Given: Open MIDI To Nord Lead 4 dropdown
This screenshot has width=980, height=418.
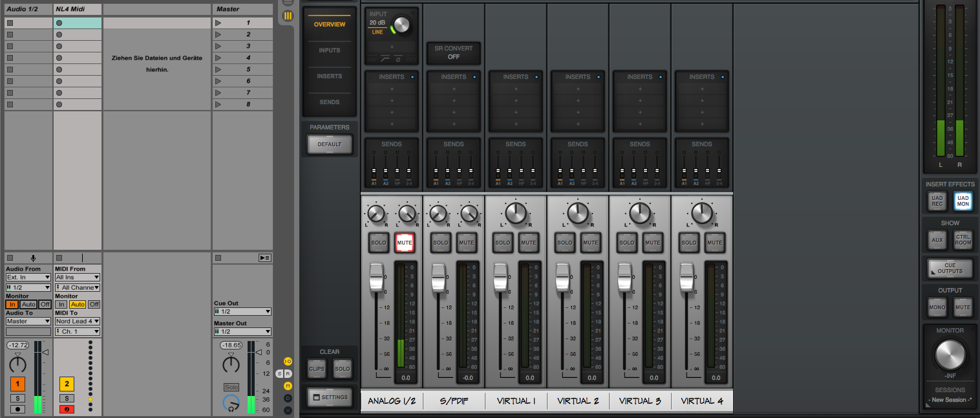Looking at the screenshot, I should (x=77, y=321).
